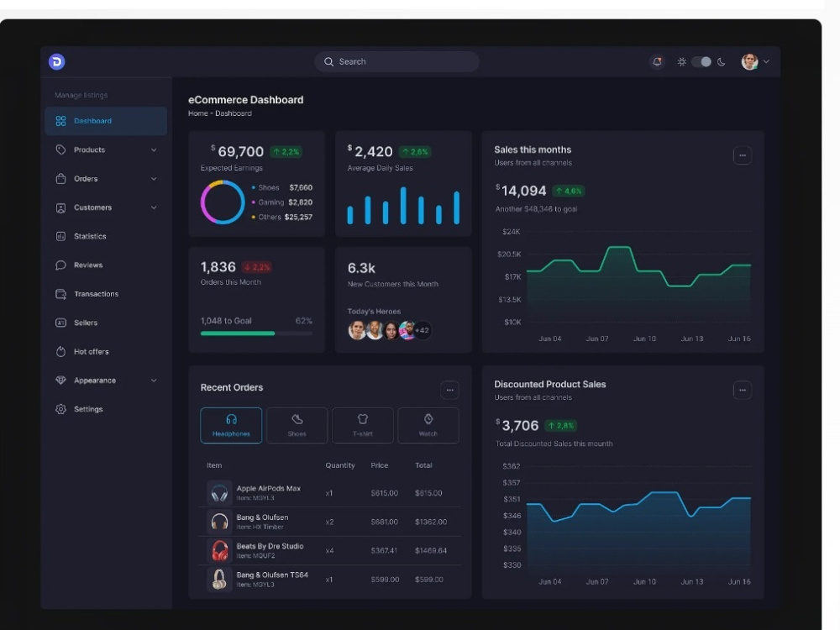The width and height of the screenshot is (840, 630).
Task: Click the Reviews speech bubble icon
Action: (x=60, y=265)
